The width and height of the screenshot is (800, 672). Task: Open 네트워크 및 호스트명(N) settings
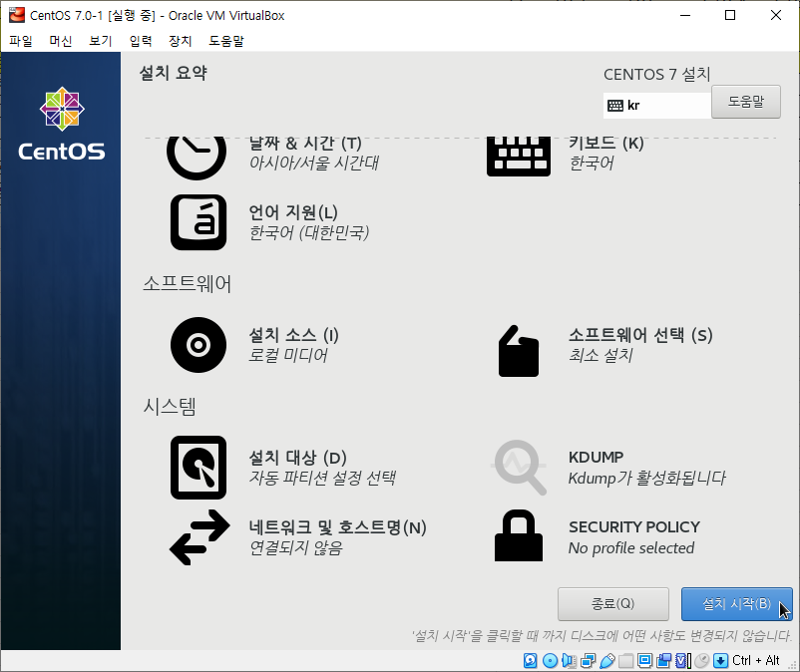tap(338, 527)
